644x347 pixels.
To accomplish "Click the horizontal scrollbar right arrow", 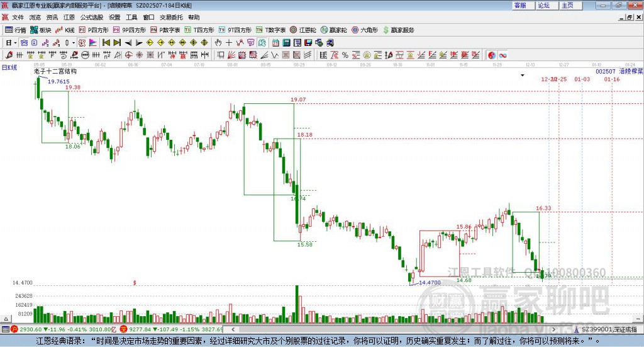I will pyautogui.click(x=553, y=329).
